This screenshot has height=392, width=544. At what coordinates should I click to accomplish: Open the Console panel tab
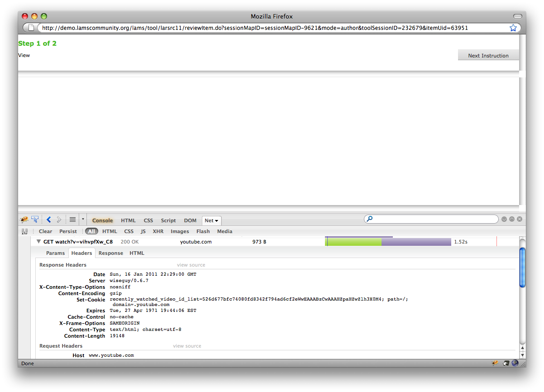point(102,220)
